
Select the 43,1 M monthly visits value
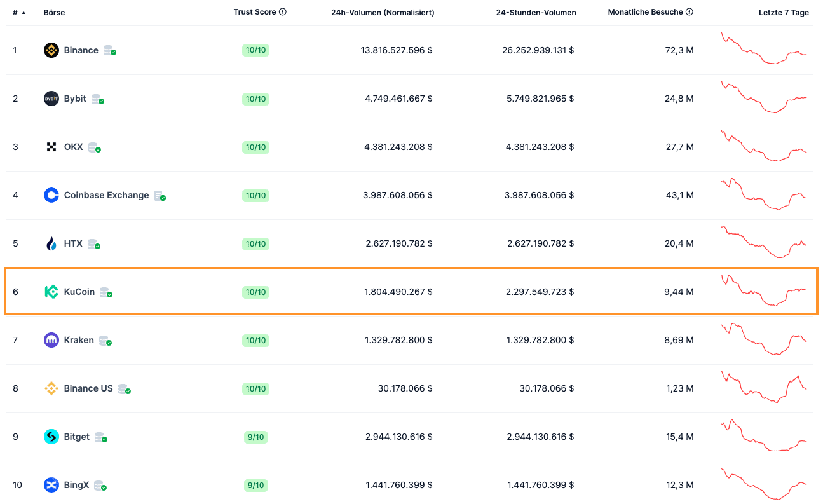pos(680,195)
